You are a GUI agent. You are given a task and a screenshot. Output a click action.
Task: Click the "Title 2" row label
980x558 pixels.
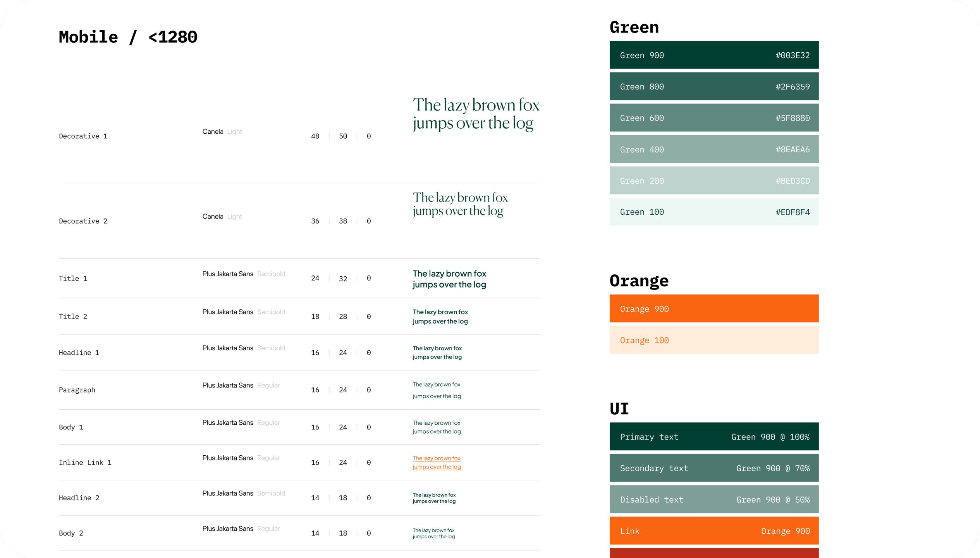(73, 316)
